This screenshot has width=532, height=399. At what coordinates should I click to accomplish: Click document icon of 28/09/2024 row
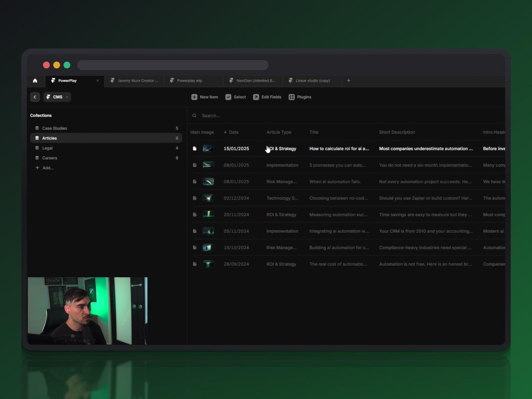tap(195, 264)
